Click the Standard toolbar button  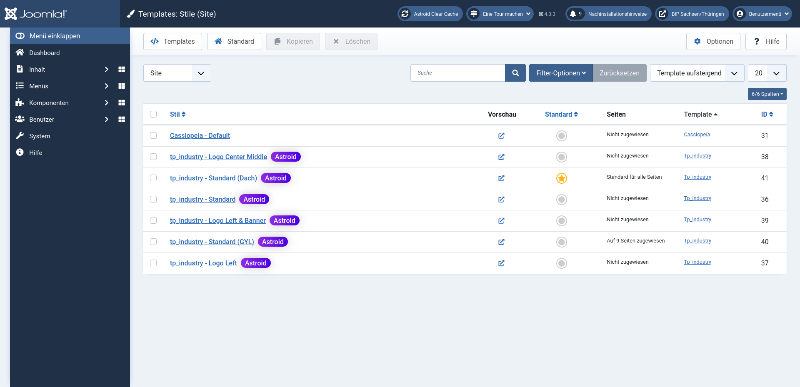point(234,41)
